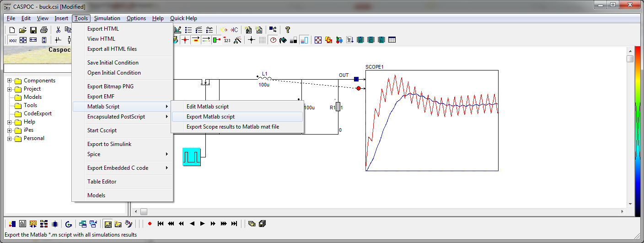644x243 pixels.
Task: Open the Options menu
Action: (136, 18)
